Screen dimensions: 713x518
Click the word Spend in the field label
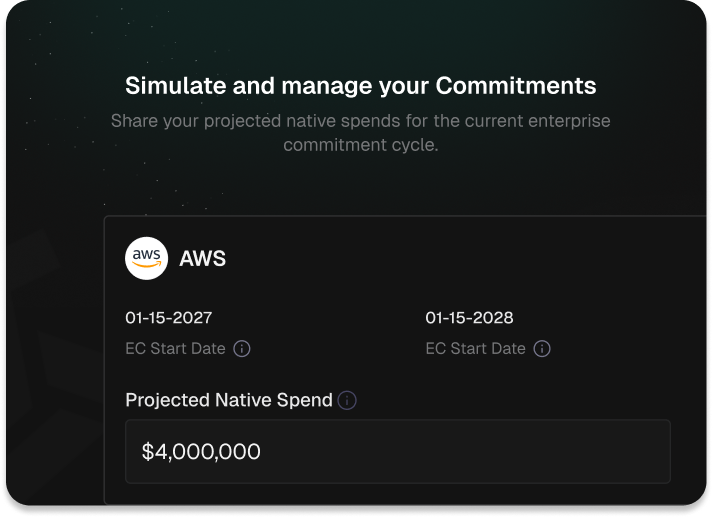306,400
